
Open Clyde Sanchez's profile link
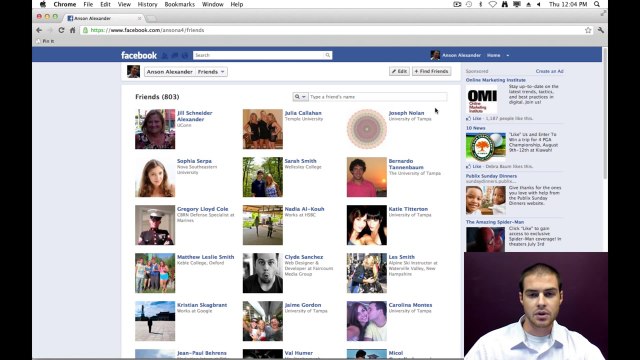pyautogui.click(x=304, y=257)
